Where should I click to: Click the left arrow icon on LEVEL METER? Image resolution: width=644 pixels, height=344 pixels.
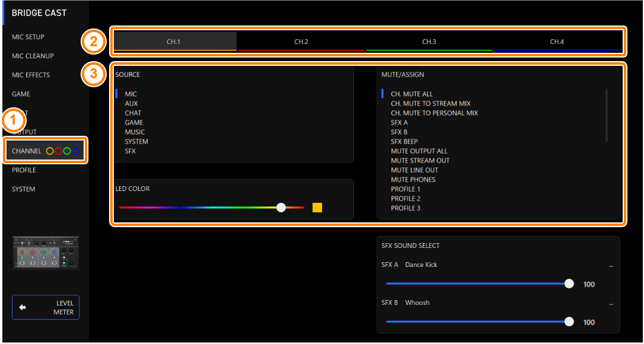pos(23,307)
